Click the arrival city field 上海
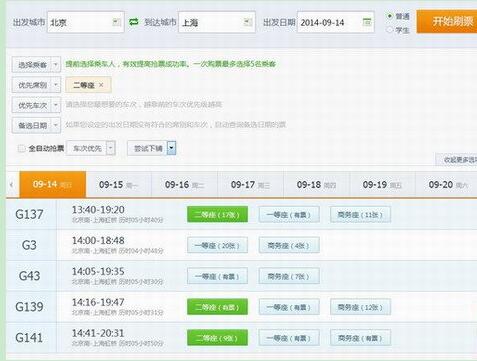 tap(217, 22)
